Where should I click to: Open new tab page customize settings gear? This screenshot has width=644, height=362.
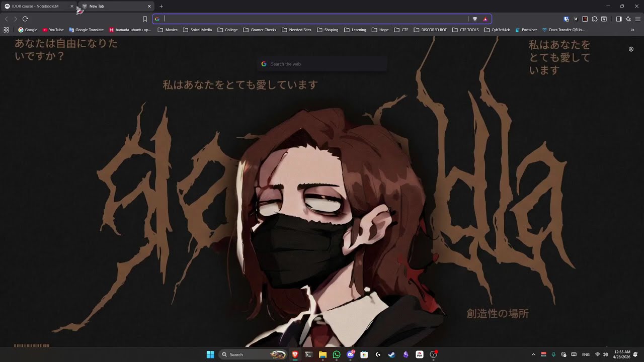[x=631, y=49]
